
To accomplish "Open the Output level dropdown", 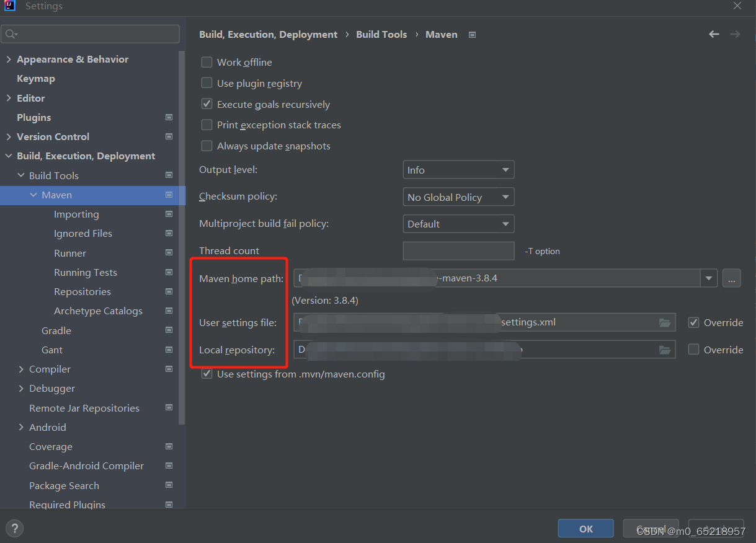I will 458,170.
